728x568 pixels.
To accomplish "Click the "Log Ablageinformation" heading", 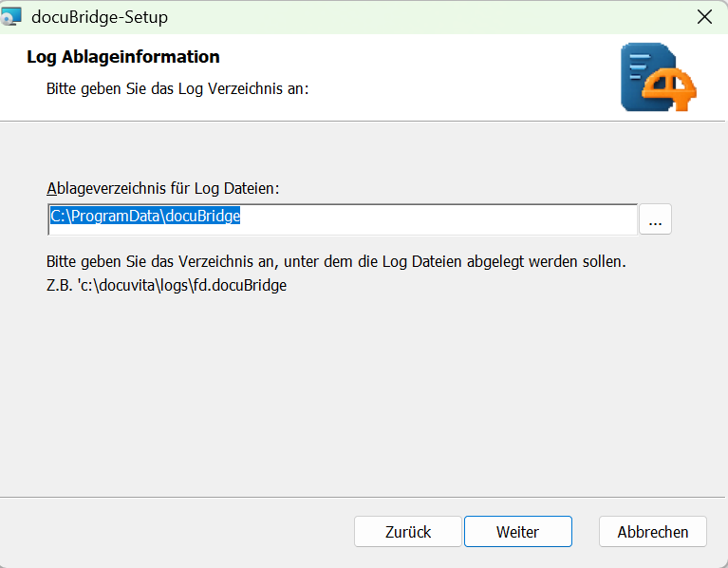I will [123, 57].
